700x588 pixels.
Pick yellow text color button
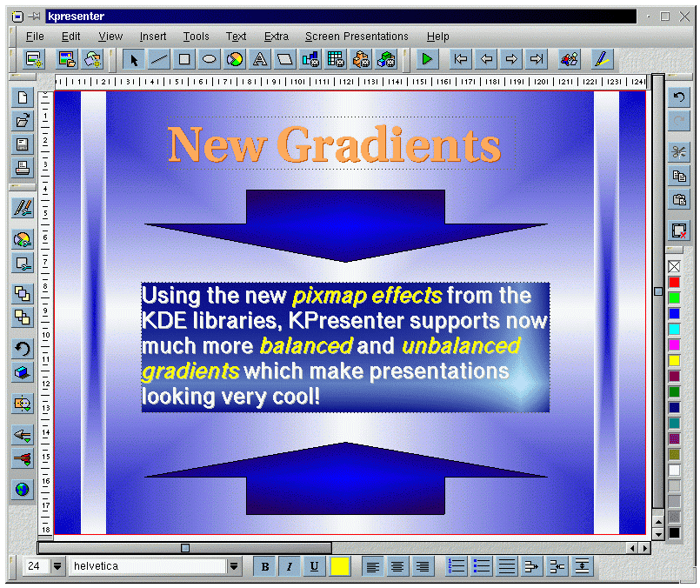(x=339, y=566)
